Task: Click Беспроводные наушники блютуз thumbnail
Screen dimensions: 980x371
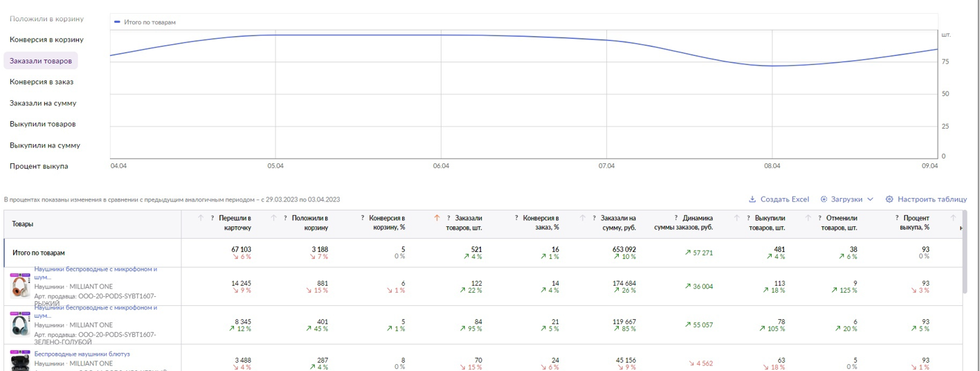Action: [20, 361]
